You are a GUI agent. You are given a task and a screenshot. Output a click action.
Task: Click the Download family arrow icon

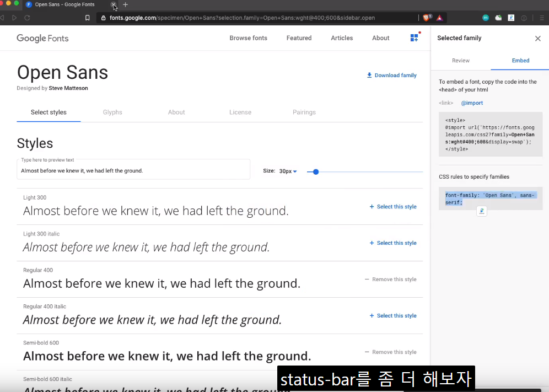point(369,76)
